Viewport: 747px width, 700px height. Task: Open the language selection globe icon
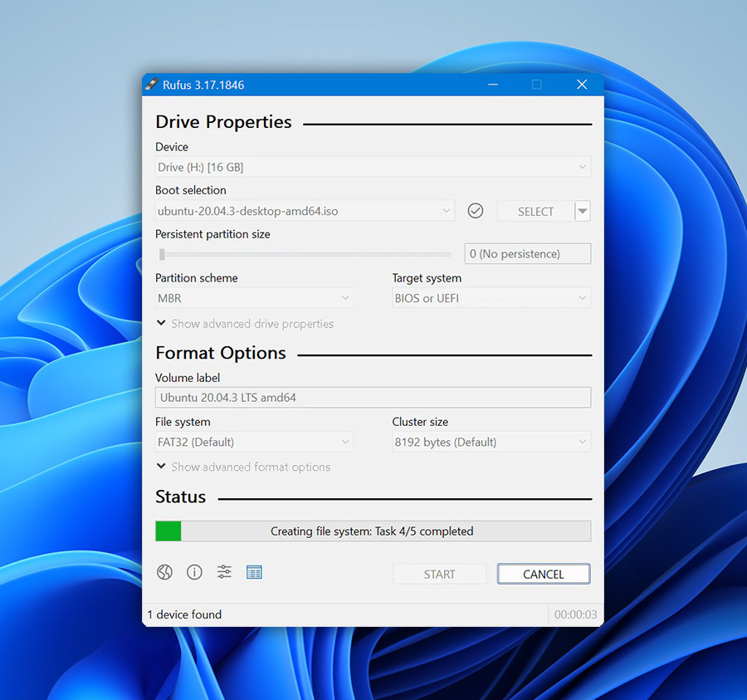(x=164, y=571)
